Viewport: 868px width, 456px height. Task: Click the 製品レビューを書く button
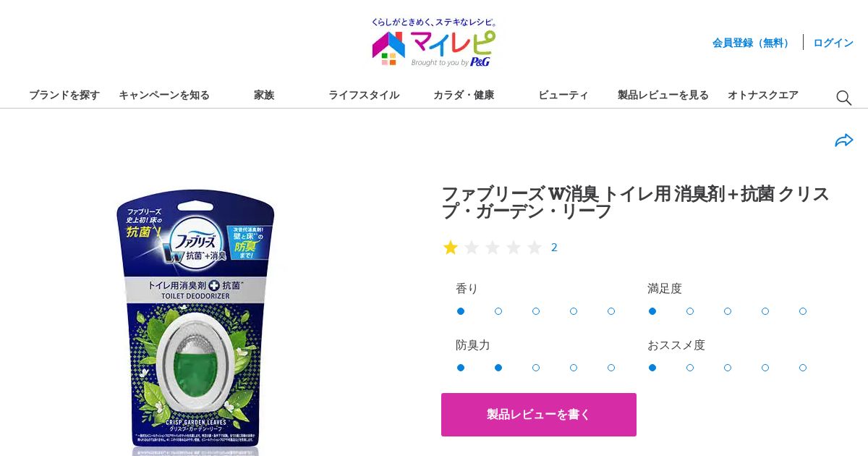pyautogui.click(x=539, y=415)
